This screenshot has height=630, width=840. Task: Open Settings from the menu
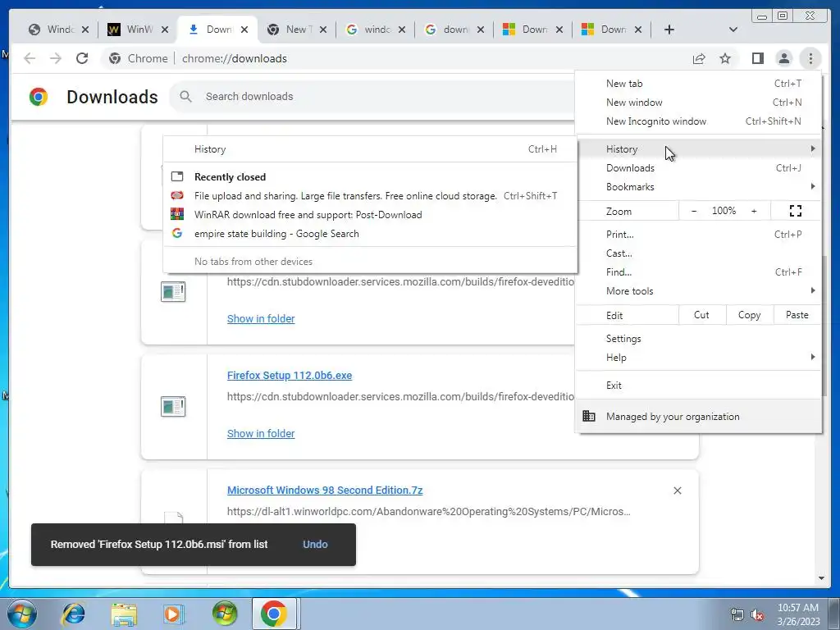point(698,339)
